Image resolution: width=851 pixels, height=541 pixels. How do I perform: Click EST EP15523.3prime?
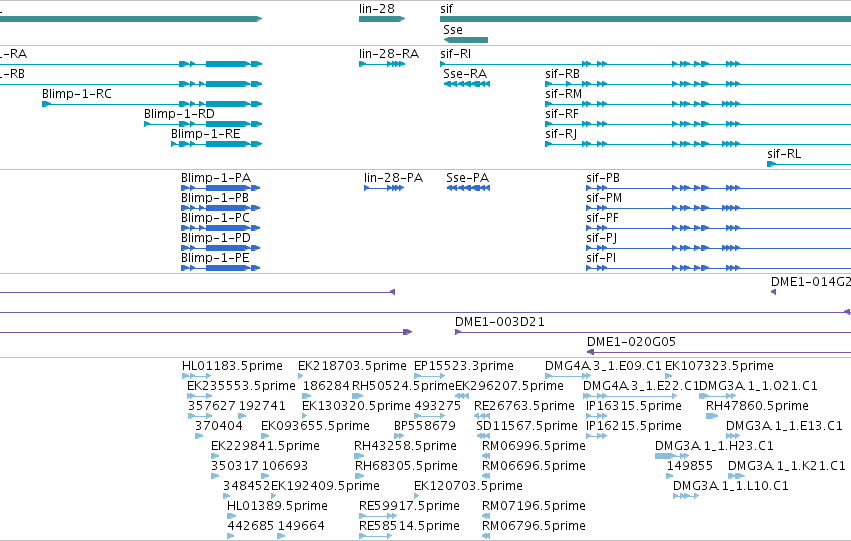point(463,366)
